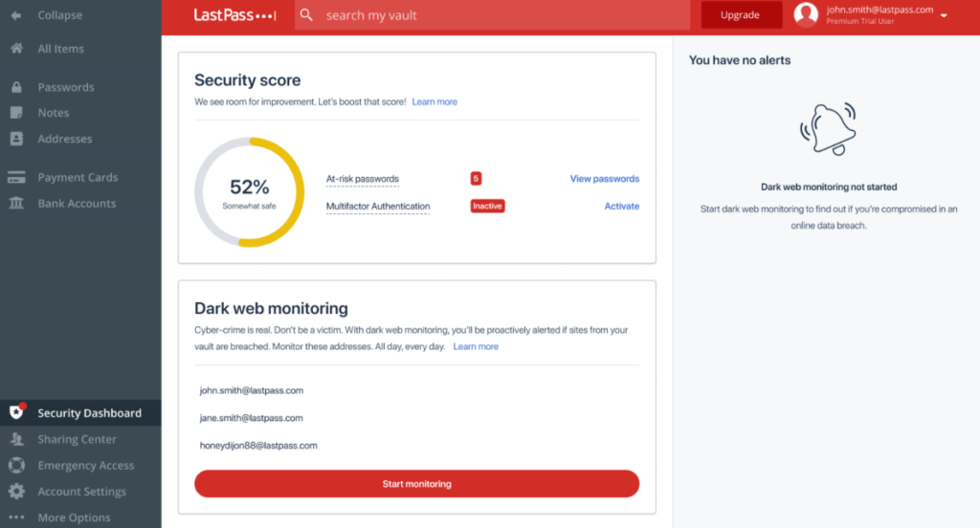980x528 pixels.
Task: Click the Payment Cards credit card icon
Action: tap(16, 178)
